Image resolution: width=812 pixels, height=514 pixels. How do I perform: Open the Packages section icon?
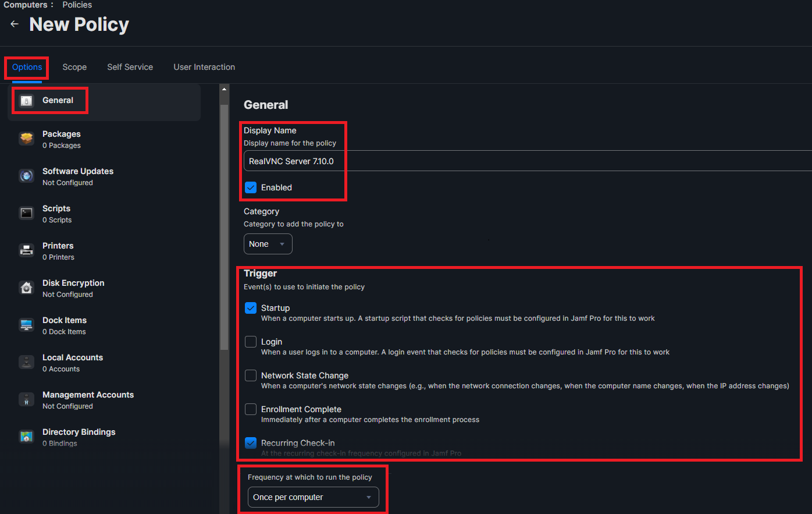pos(27,139)
